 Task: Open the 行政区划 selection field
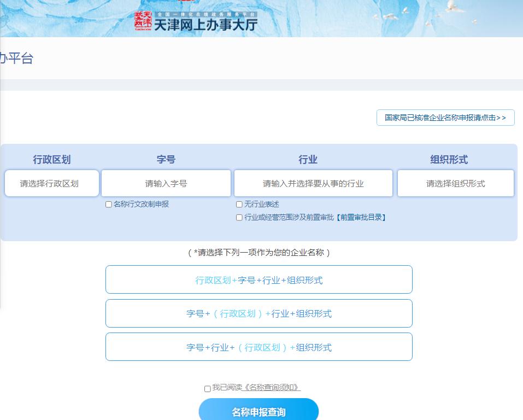pyautogui.click(x=51, y=183)
